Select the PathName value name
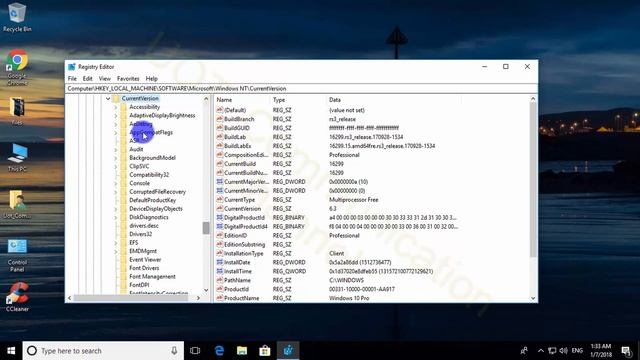 pos(237,280)
